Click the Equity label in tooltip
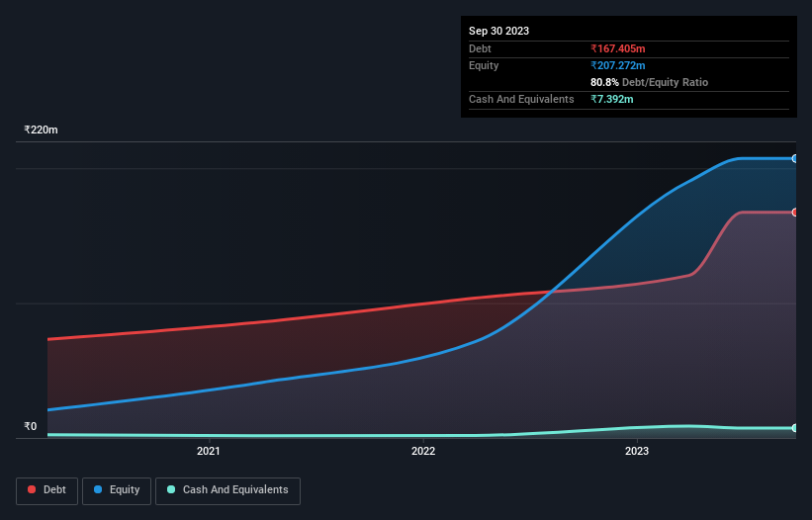 [484, 65]
